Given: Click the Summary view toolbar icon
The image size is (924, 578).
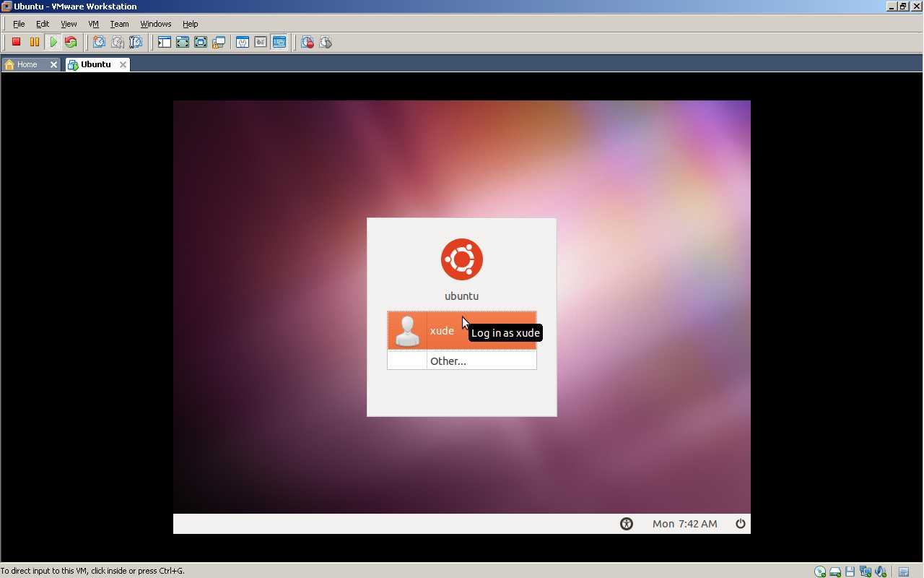Looking at the screenshot, I should pyautogui.click(x=243, y=43).
